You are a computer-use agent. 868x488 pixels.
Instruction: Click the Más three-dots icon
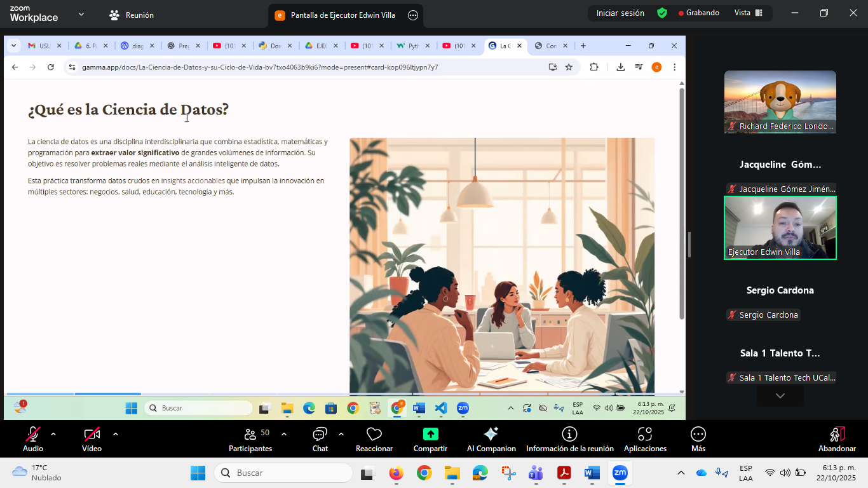(x=698, y=435)
